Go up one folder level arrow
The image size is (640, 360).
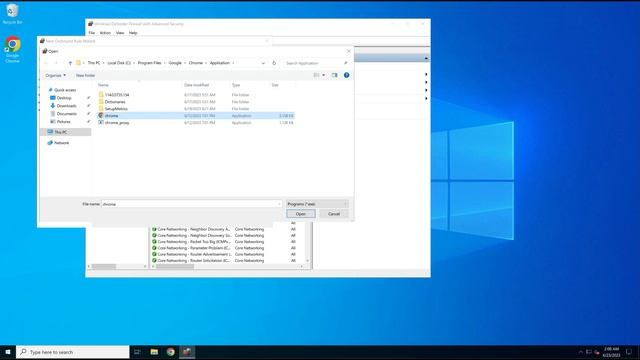pos(70,63)
